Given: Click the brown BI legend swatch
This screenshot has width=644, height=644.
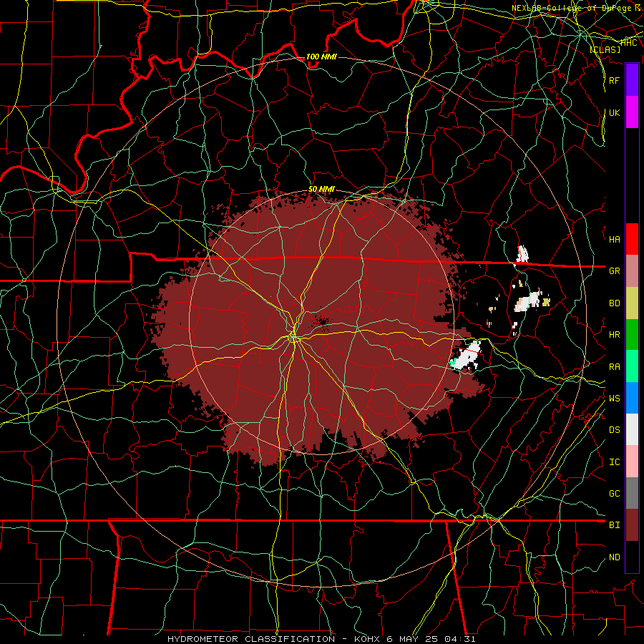Looking at the screenshot, I should 632,525.
